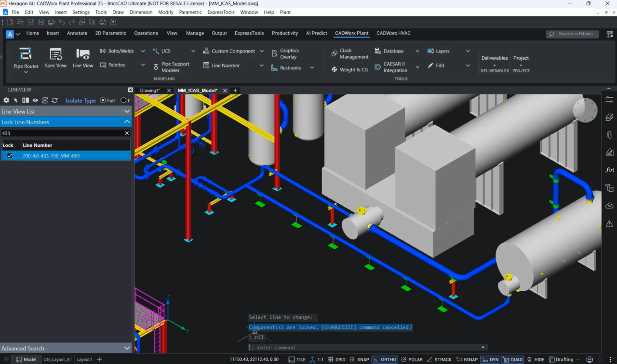
Task: Expand the Line Number dropdown
Action: click(x=262, y=65)
